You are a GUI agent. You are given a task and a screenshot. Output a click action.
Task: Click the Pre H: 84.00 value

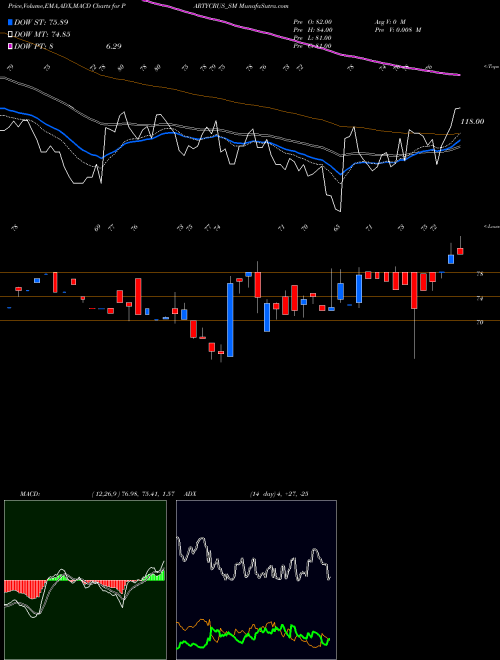click(313, 30)
